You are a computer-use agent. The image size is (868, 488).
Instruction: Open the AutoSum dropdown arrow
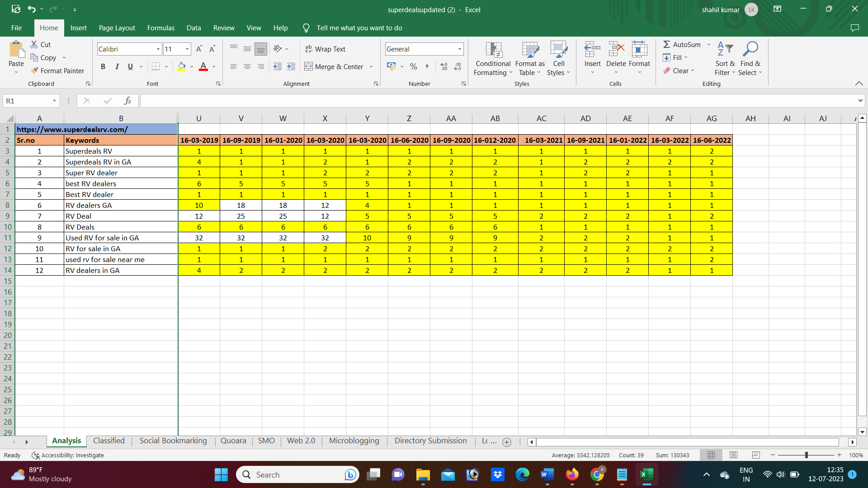pyautogui.click(x=709, y=44)
